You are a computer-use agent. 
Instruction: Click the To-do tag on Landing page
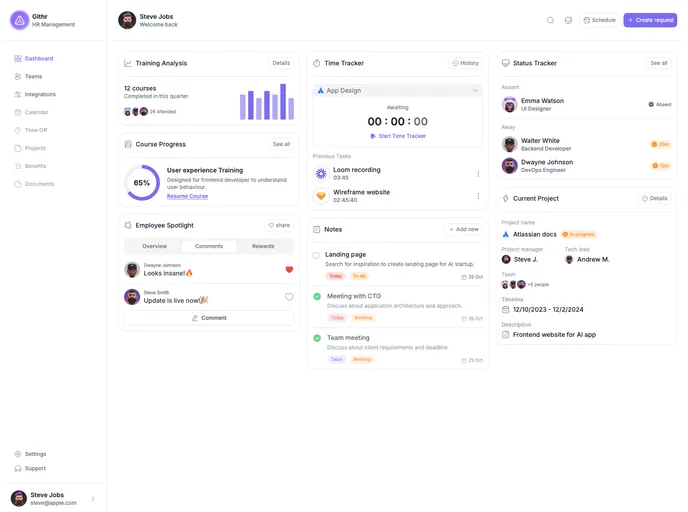pyautogui.click(x=359, y=276)
